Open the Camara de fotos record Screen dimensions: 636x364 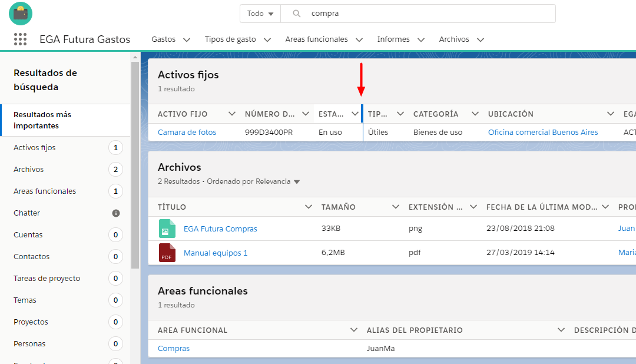coord(187,133)
